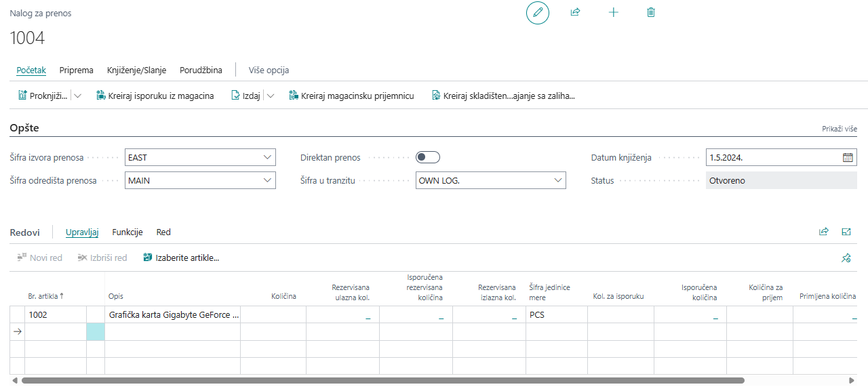Click Količina cell for item 1002

click(273, 315)
